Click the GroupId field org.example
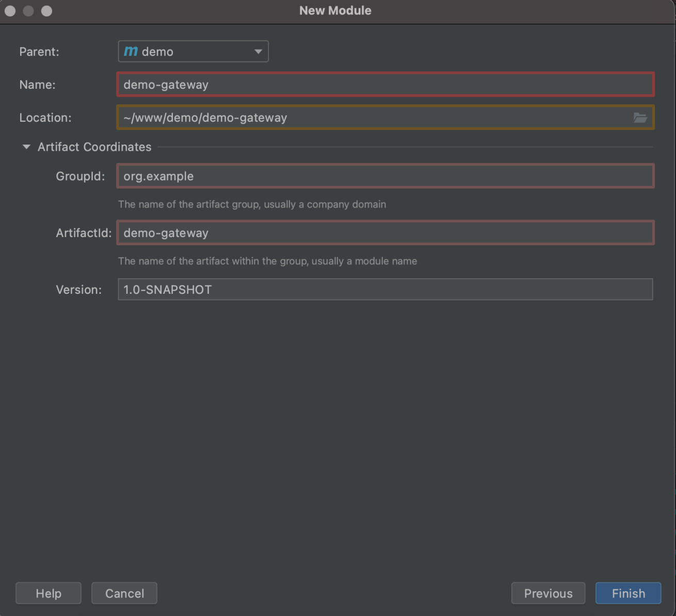The height and width of the screenshot is (616, 676). tap(385, 176)
